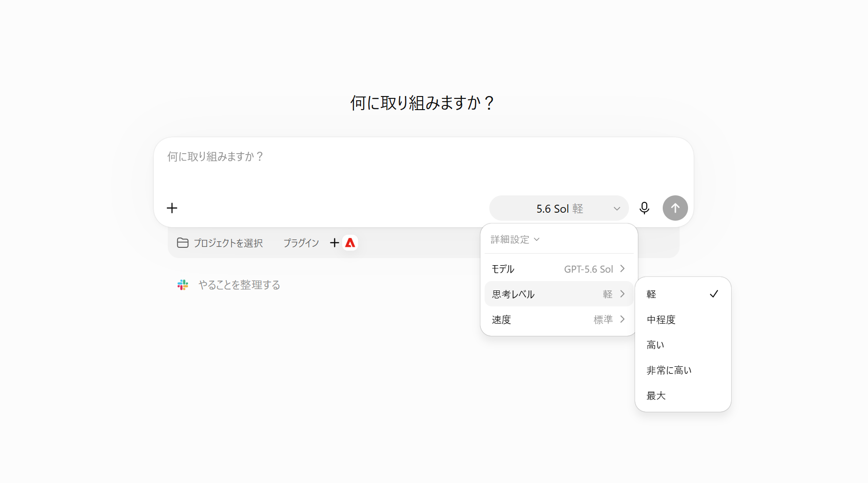Select 軽 thinking level
This screenshot has height=483, width=868.
(x=683, y=294)
